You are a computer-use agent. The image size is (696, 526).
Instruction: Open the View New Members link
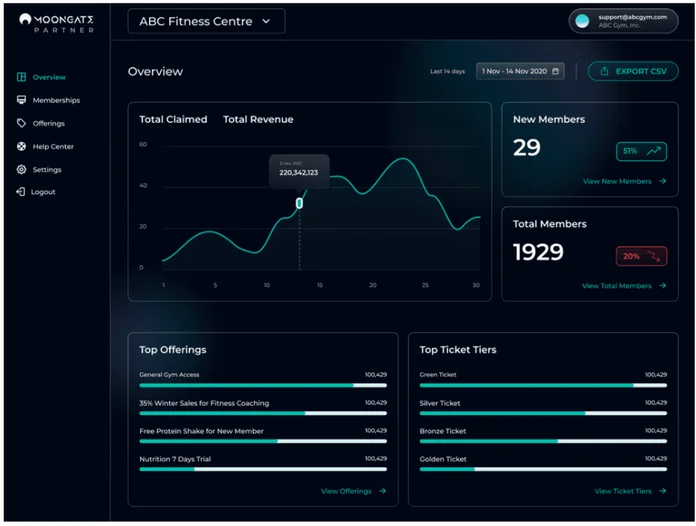[x=623, y=181]
